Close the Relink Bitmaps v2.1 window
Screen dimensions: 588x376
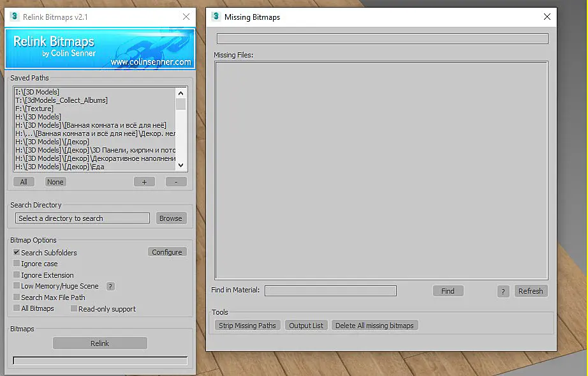pos(186,17)
